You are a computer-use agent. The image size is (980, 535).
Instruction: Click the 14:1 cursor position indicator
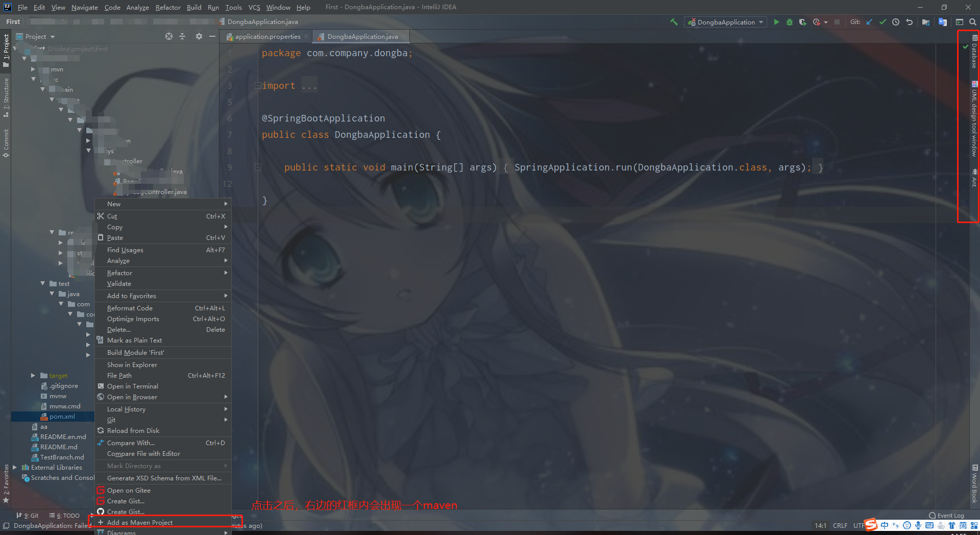click(820, 525)
